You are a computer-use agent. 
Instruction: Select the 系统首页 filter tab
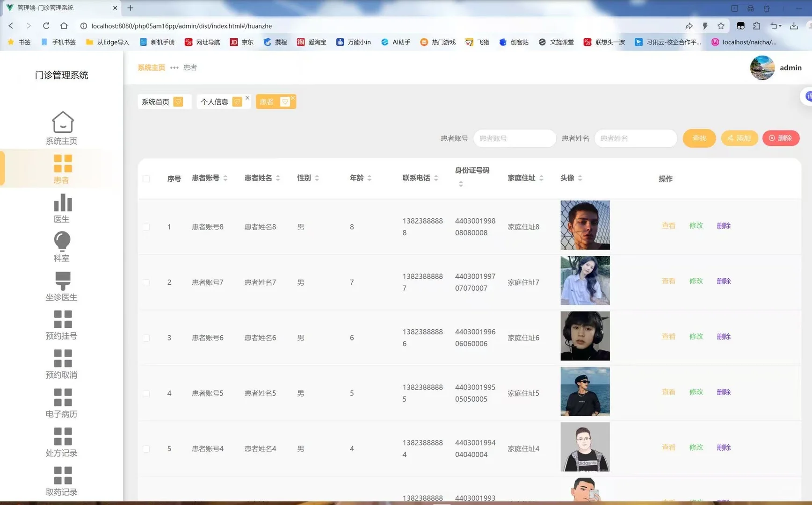156,101
